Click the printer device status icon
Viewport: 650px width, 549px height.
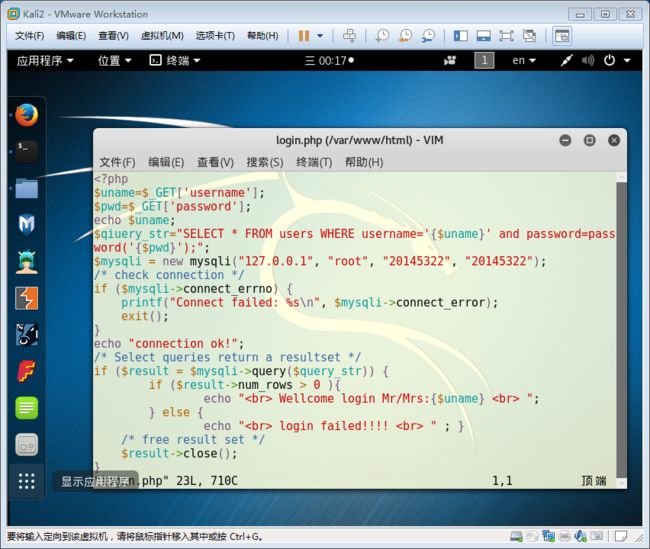(x=564, y=537)
